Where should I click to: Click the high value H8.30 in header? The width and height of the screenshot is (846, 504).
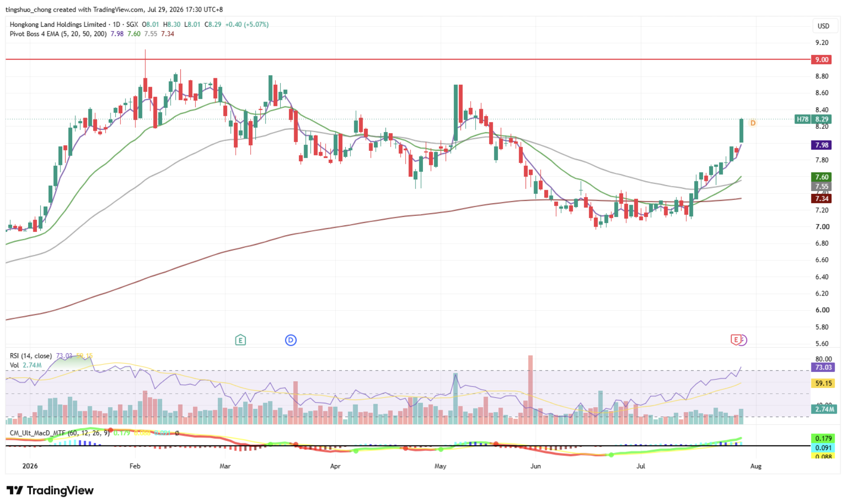(x=171, y=24)
